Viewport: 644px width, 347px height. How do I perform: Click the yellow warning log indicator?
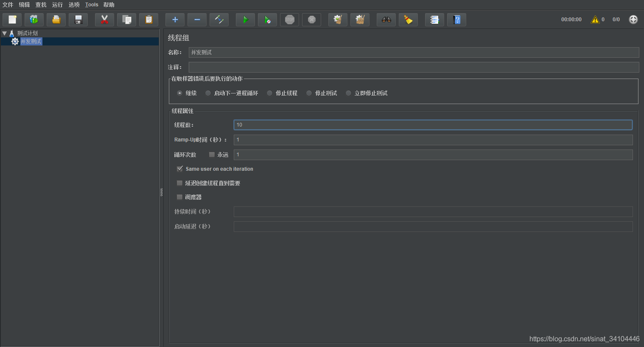[595, 20]
